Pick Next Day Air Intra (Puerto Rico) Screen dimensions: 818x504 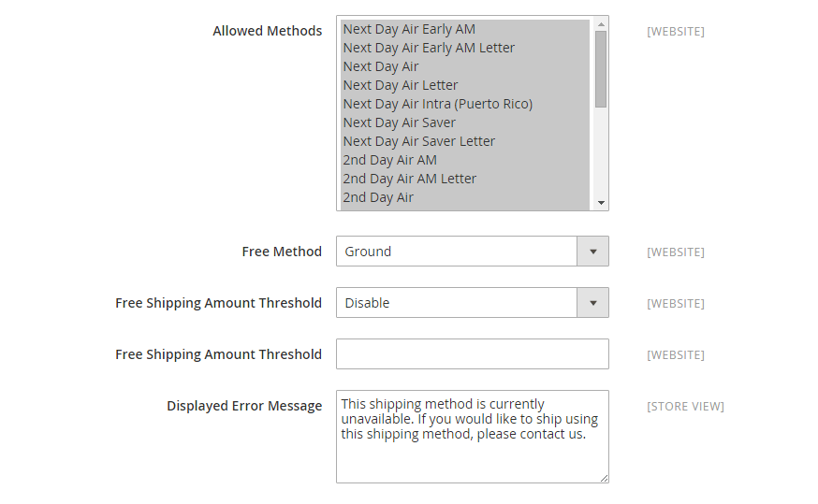point(437,104)
